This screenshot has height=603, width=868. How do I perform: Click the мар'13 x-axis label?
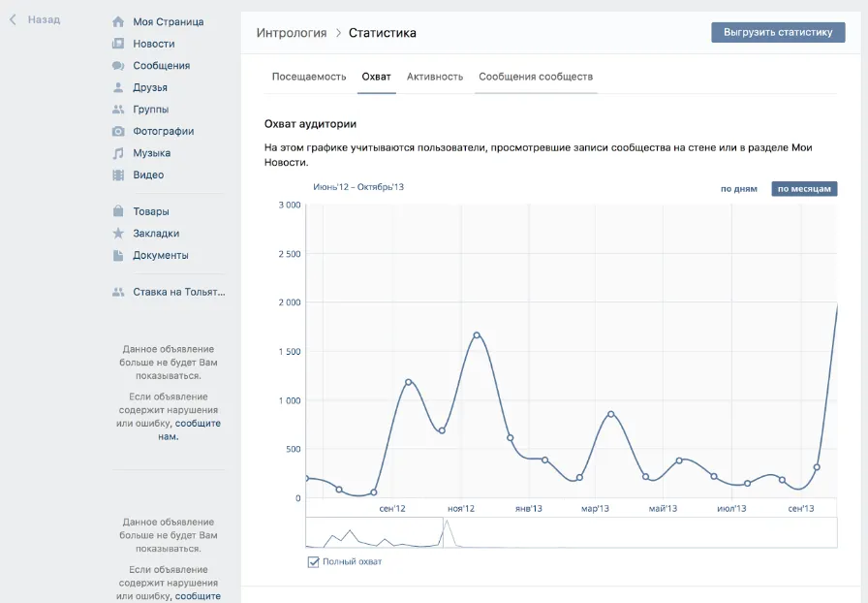(x=595, y=508)
